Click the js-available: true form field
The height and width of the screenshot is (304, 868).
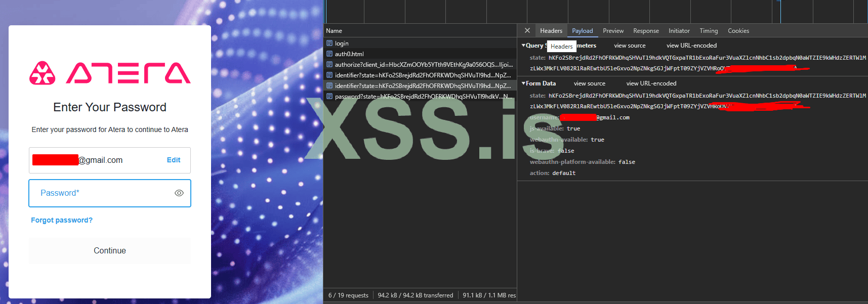(x=555, y=128)
